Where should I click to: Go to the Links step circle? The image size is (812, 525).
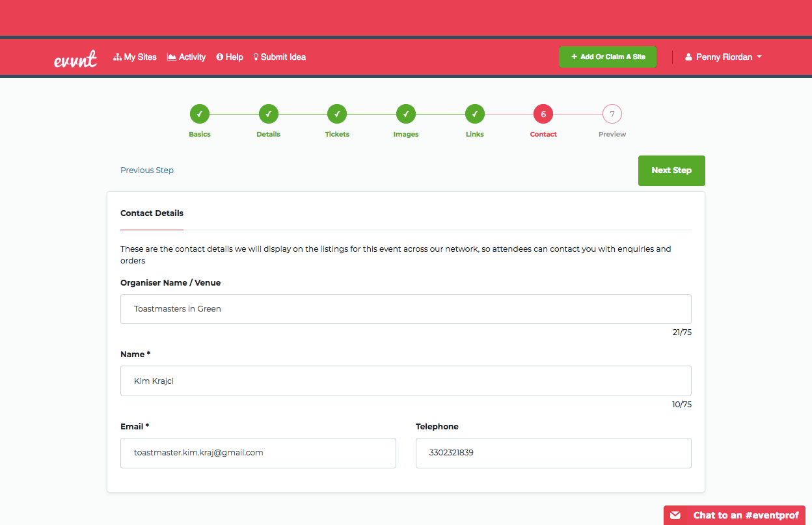pos(475,114)
